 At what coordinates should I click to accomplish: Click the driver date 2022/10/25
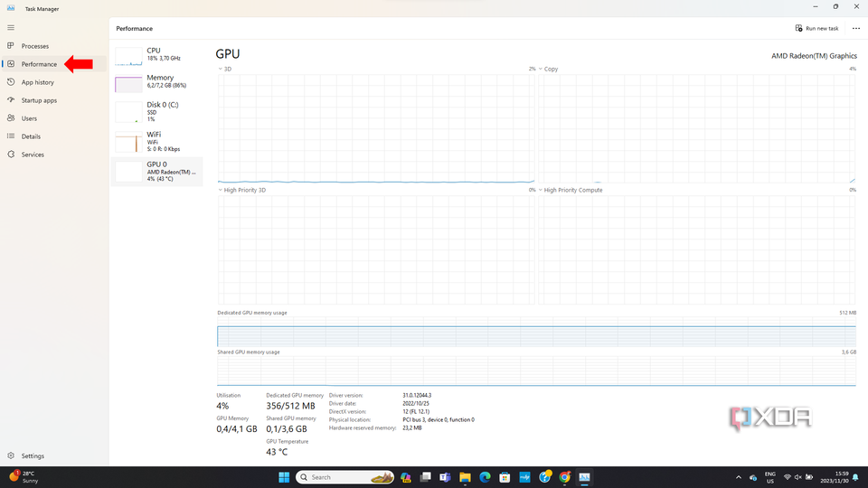click(416, 403)
